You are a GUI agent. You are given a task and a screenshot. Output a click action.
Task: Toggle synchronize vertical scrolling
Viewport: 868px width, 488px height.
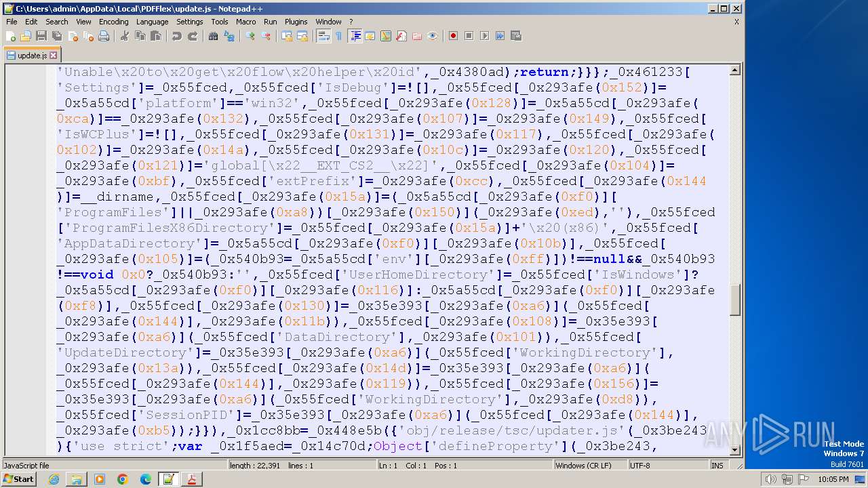(x=286, y=36)
